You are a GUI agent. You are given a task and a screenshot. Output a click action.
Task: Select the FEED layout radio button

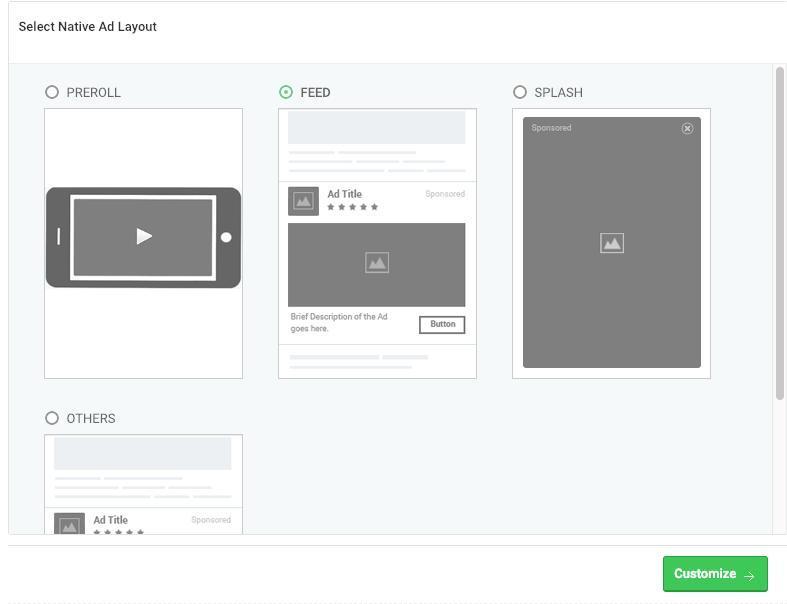tap(286, 92)
